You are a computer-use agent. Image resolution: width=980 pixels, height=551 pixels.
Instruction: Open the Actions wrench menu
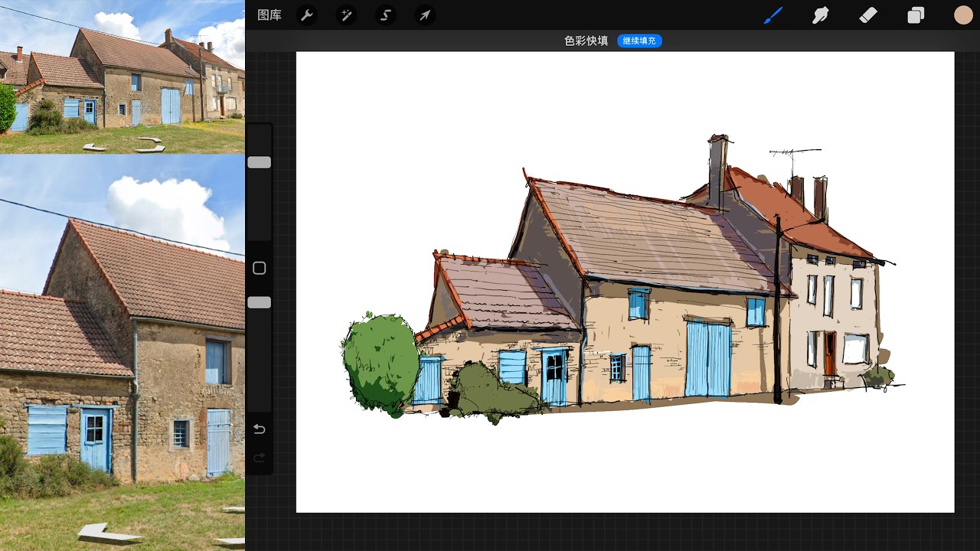tap(306, 15)
